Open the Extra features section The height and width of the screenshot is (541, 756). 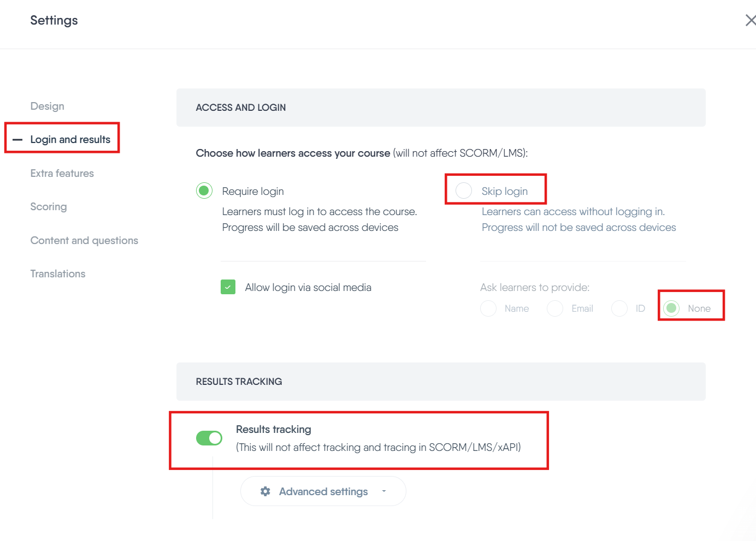tap(62, 173)
